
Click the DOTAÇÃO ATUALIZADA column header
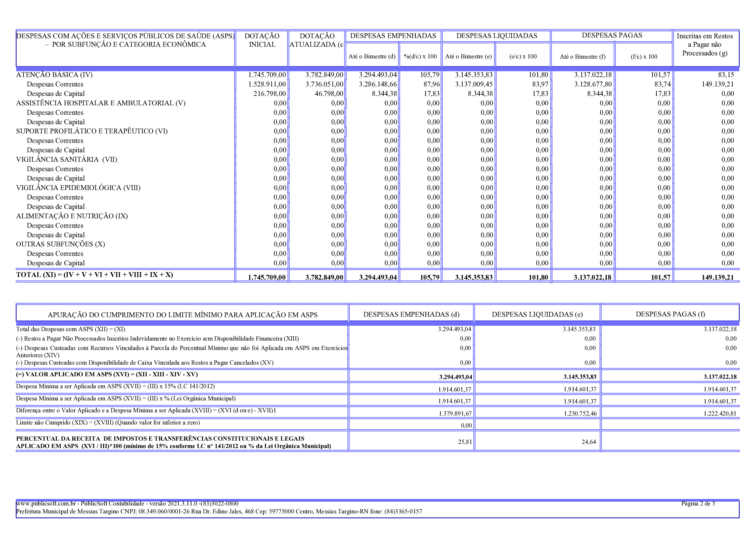316,40
